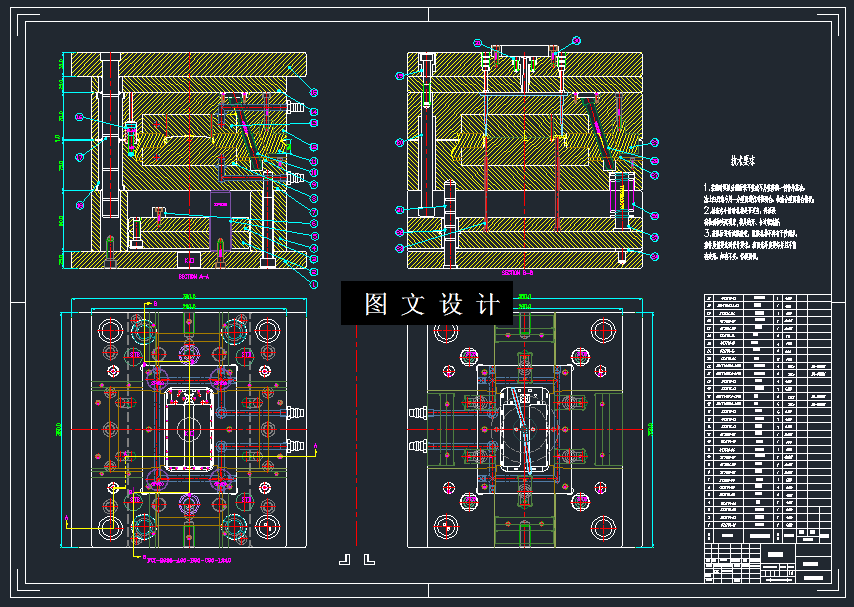
Task: Pick part balloon 1 in section A-A
Action: (x=314, y=284)
